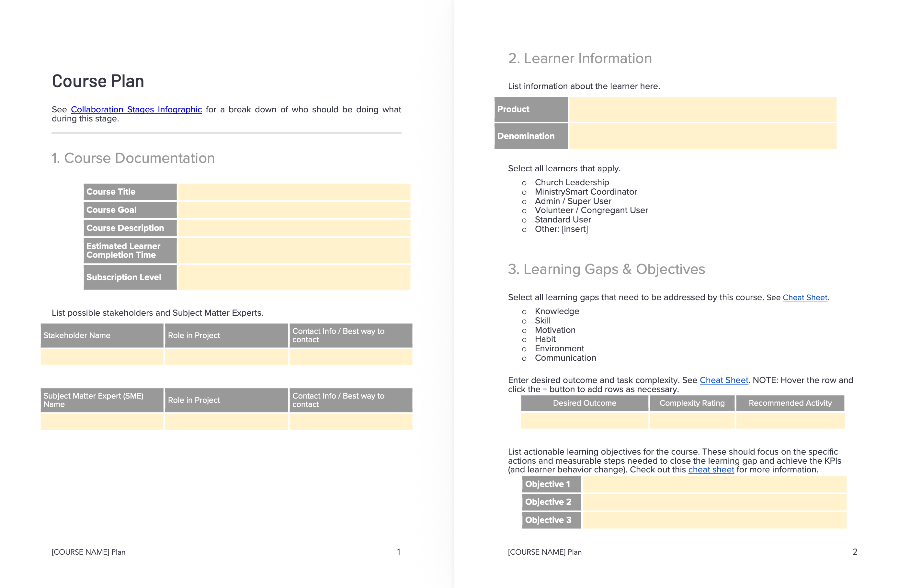910x588 pixels.
Task: Click the Objective 3 input cell
Action: click(x=714, y=520)
